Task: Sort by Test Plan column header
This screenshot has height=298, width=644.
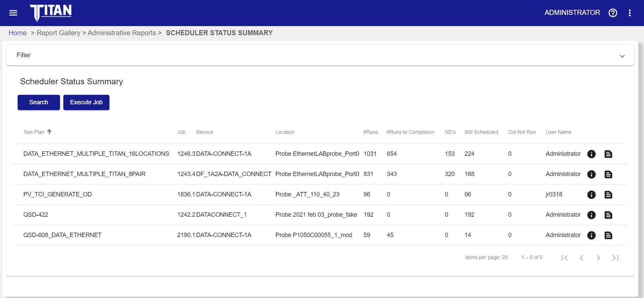Action: pyautogui.click(x=34, y=132)
